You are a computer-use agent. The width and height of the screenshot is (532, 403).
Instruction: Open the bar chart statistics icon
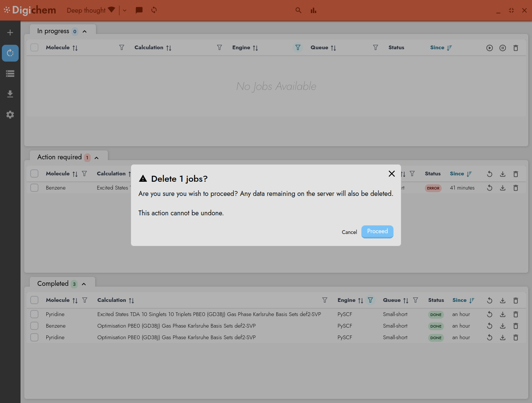(313, 10)
